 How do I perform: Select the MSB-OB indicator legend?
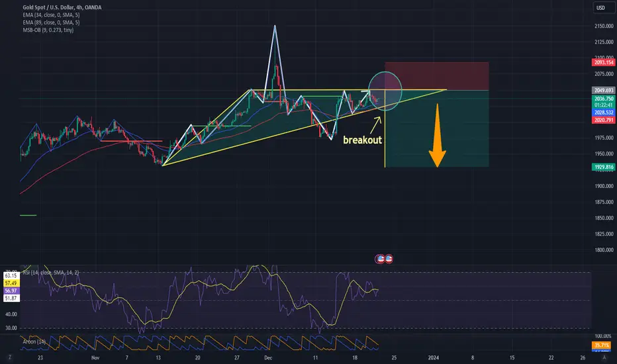tap(48, 30)
